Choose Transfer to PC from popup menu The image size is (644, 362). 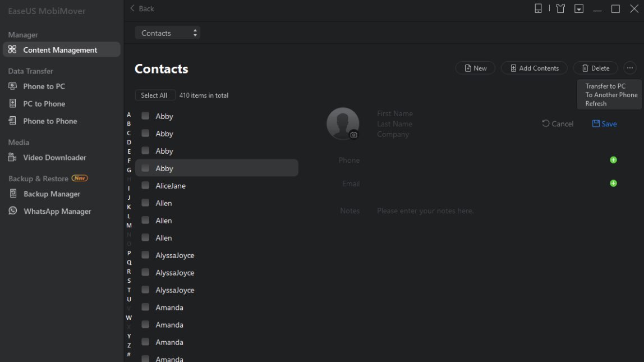coord(605,86)
